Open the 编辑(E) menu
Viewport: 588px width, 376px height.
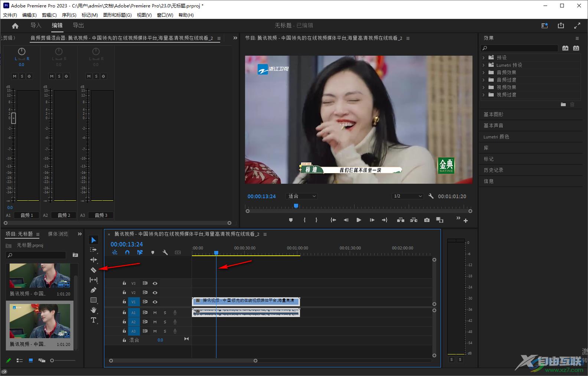(29, 15)
